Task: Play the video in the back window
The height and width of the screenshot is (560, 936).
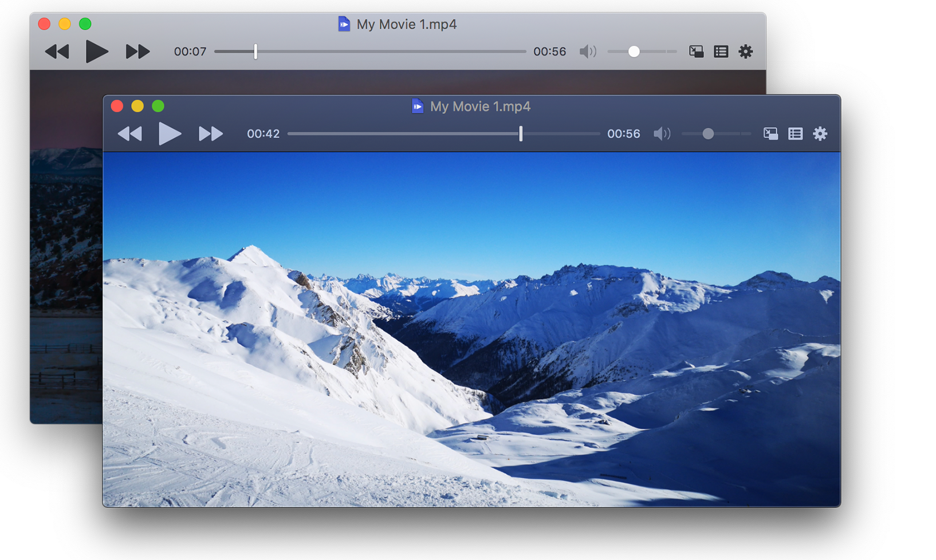Action: (x=96, y=52)
